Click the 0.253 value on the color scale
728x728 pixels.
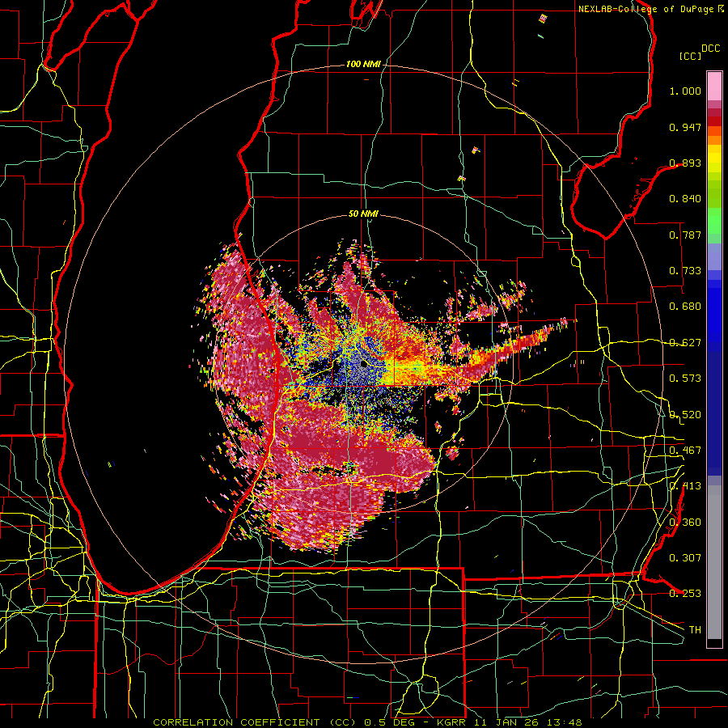[x=685, y=594]
